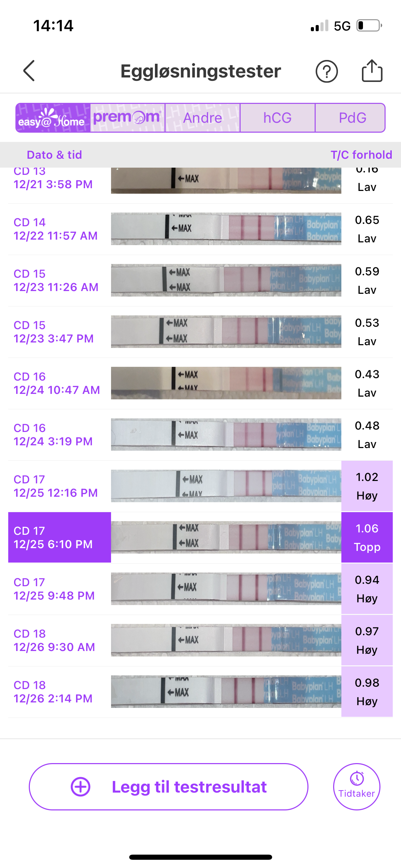Tap the CD 18 12/26 2:14 PM date
Screen dimensions: 401x868
point(53,691)
